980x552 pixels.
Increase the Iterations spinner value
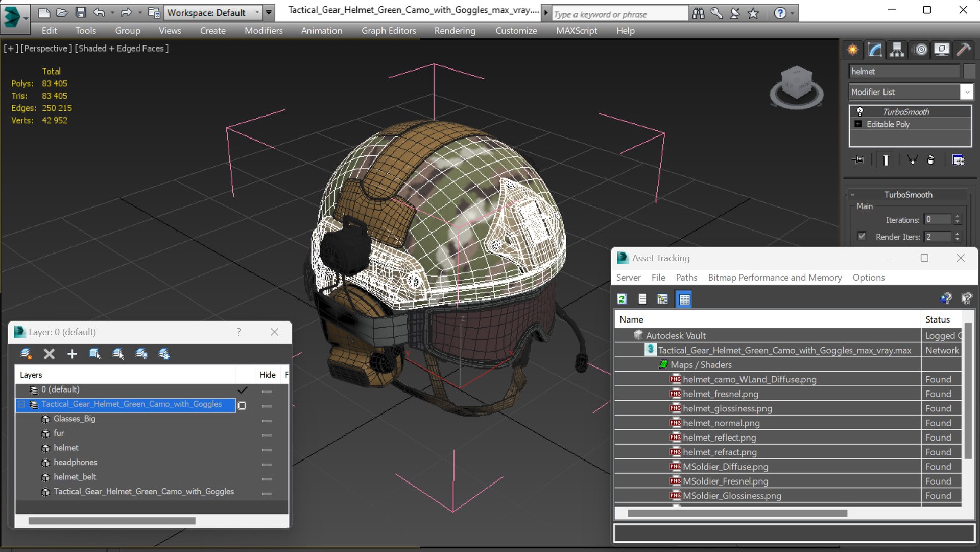click(958, 217)
